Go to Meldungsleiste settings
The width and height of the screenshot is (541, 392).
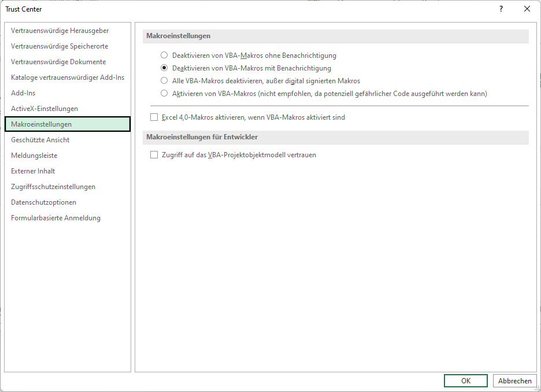(x=68, y=156)
